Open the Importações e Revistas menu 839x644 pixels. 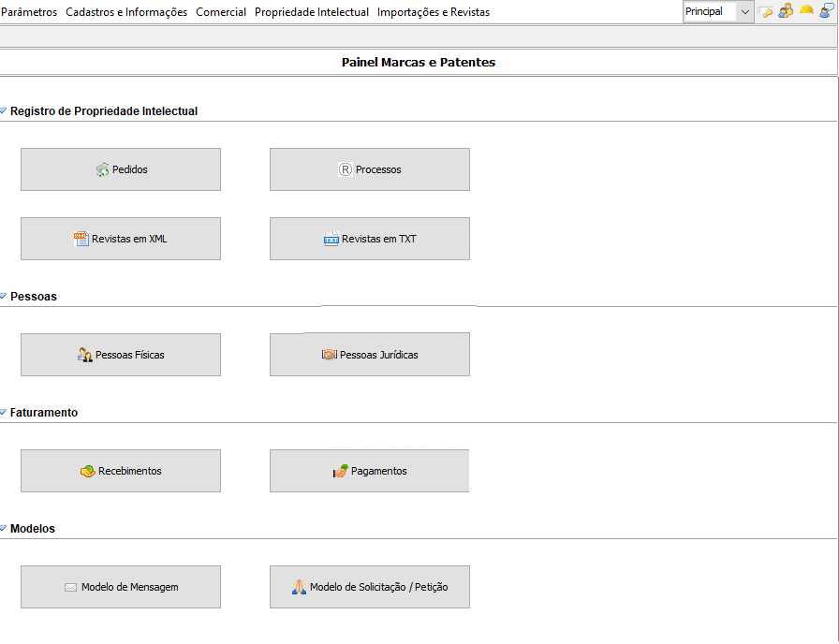(x=433, y=12)
